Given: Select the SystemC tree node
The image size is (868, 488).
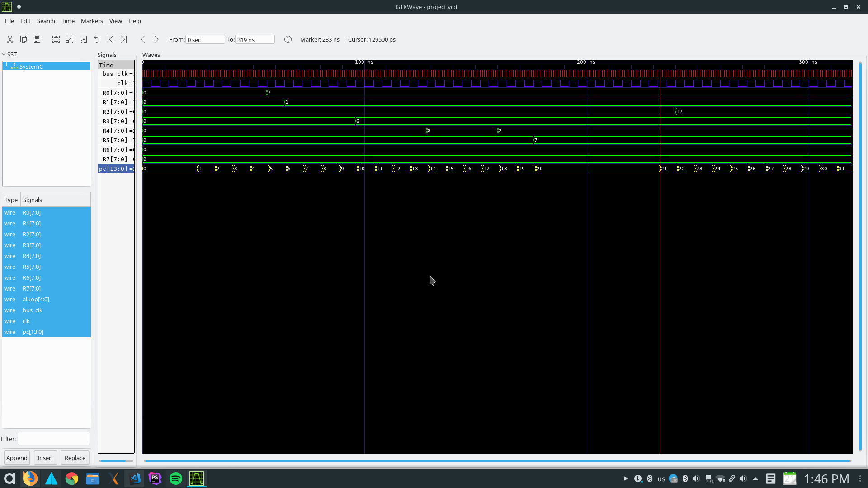Looking at the screenshot, I should (31, 66).
